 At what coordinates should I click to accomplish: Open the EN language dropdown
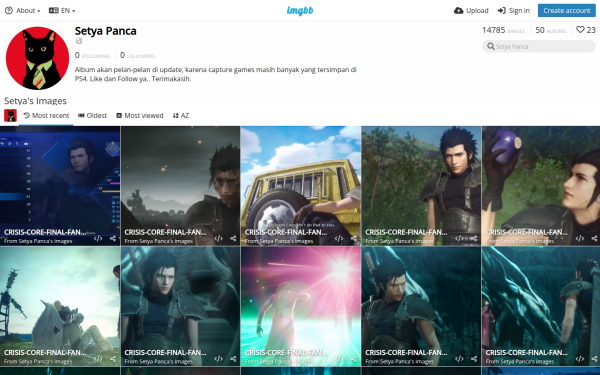point(62,11)
